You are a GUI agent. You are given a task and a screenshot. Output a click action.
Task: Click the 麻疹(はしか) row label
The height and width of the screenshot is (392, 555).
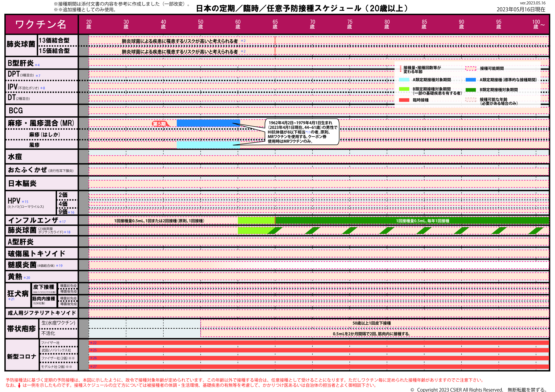45,135
